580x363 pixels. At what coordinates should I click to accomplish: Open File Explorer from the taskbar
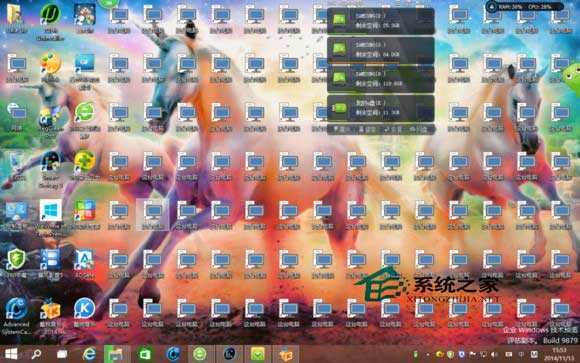point(116,354)
